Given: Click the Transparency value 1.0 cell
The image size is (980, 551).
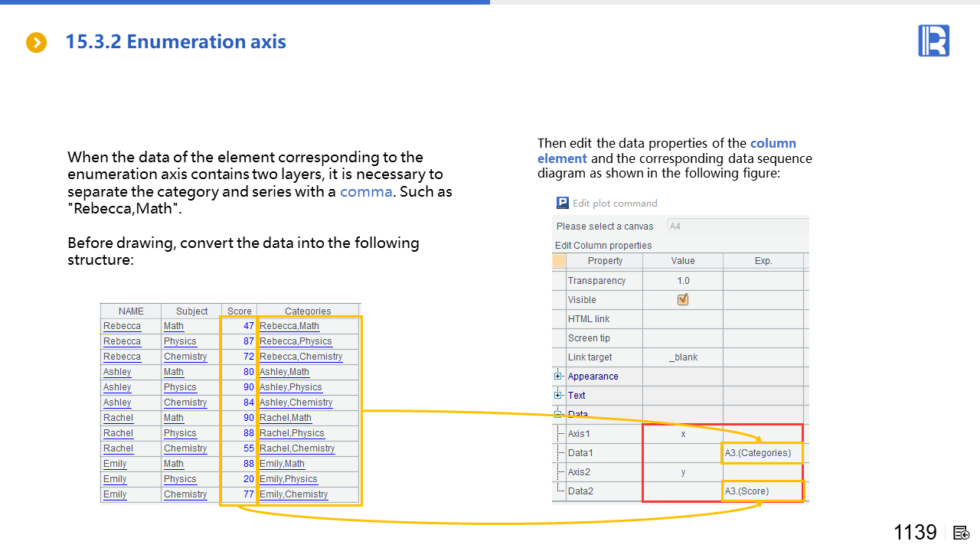Looking at the screenshot, I should 683,281.
